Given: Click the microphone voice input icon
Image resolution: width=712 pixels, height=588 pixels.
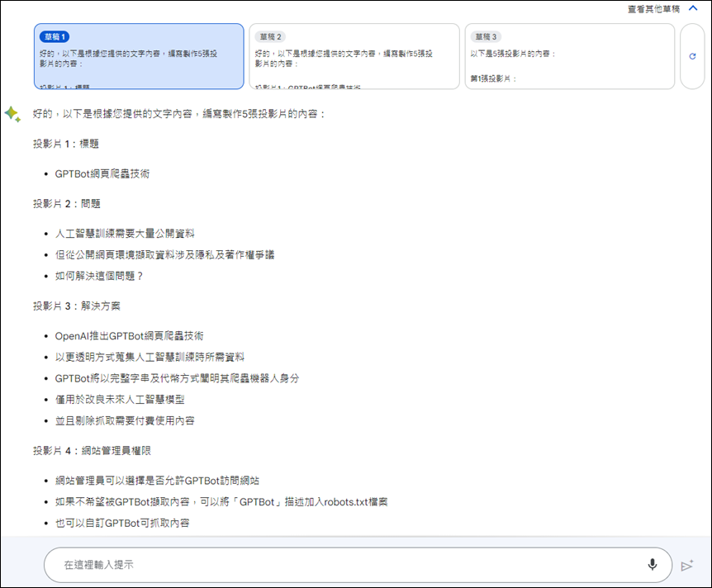Looking at the screenshot, I should click(x=652, y=564).
